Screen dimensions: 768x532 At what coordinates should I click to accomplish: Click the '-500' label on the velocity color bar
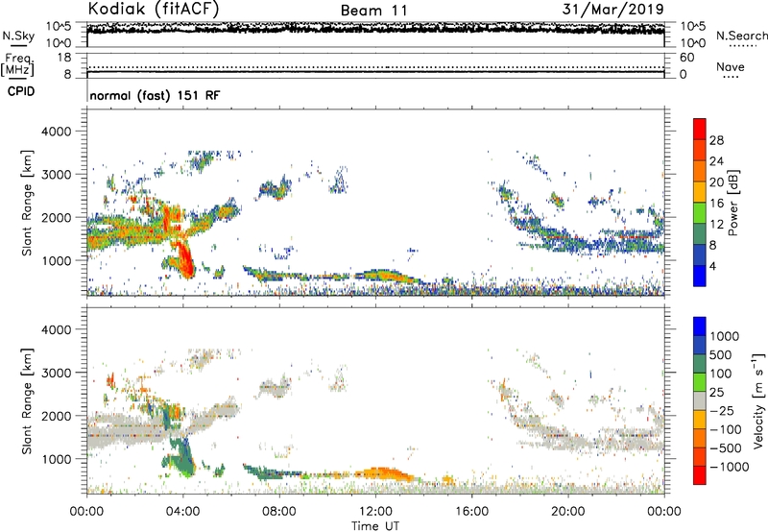coord(725,447)
